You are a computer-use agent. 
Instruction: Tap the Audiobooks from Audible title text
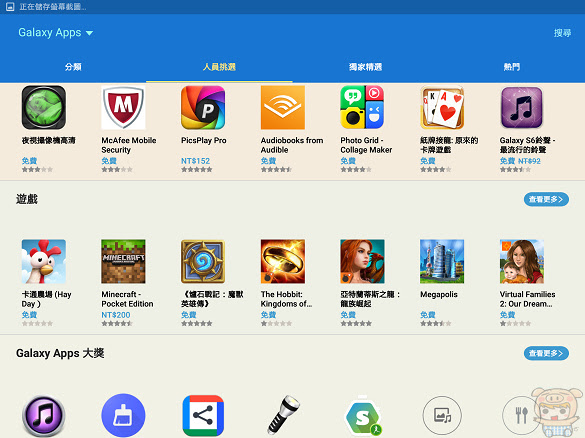[292, 145]
